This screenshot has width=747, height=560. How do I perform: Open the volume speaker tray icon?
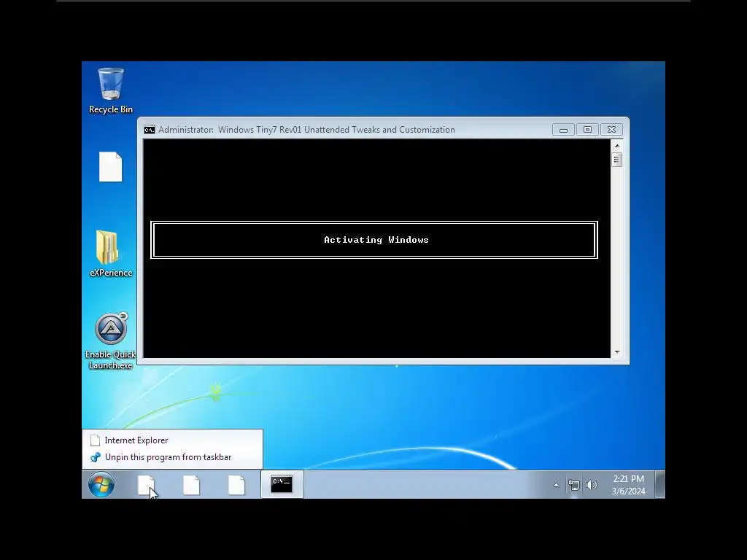(x=591, y=485)
